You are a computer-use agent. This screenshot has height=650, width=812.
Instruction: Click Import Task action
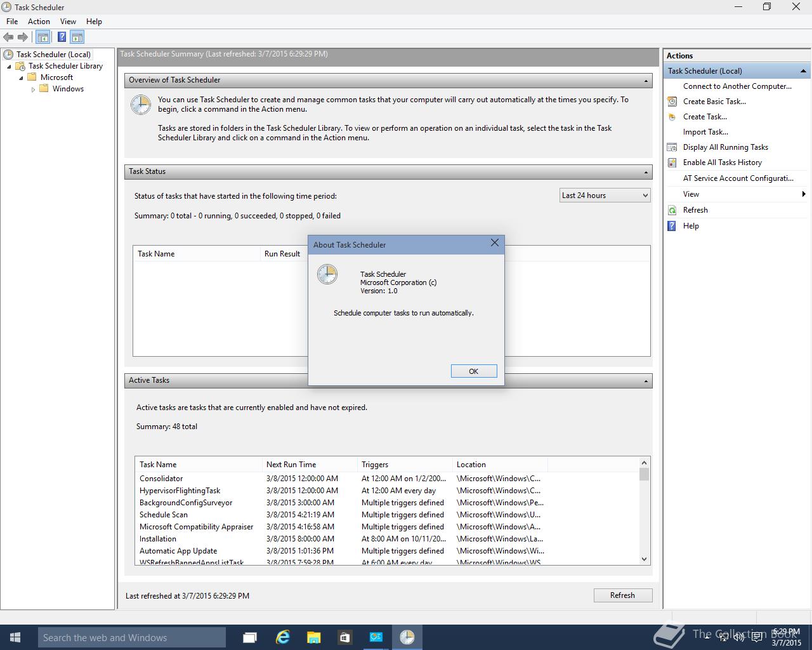click(705, 132)
